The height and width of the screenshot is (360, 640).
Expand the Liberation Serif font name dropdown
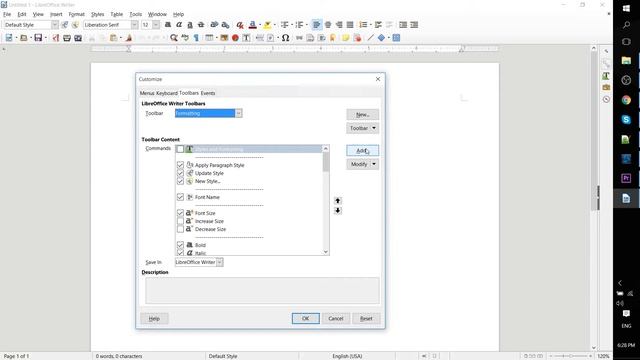(x=134, y=25)
